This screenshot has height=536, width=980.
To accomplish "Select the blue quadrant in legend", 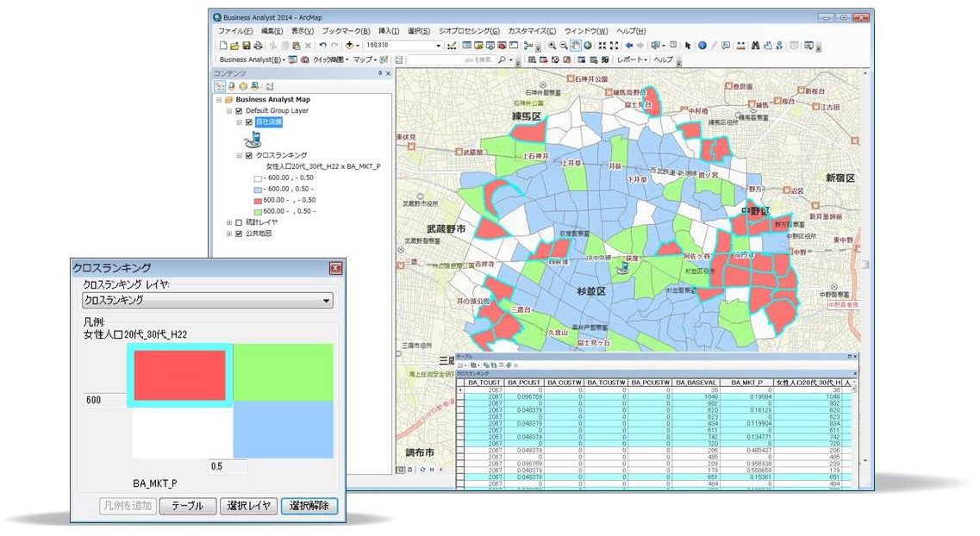I will [x=283, y=429].
